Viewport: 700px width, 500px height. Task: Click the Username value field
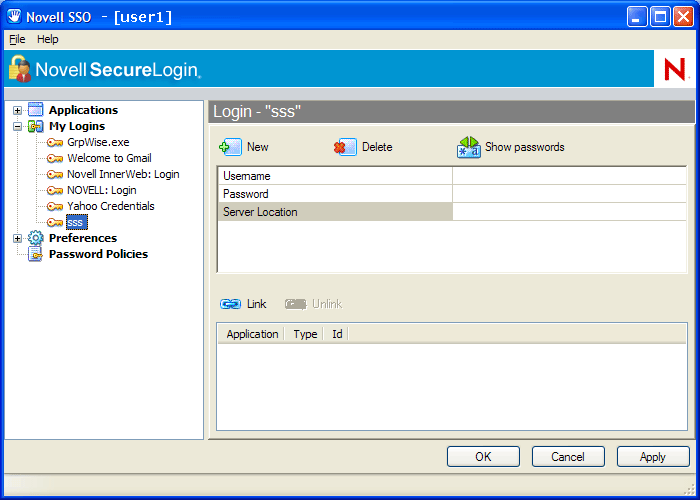pyautogui.click(x=569, y=176)
